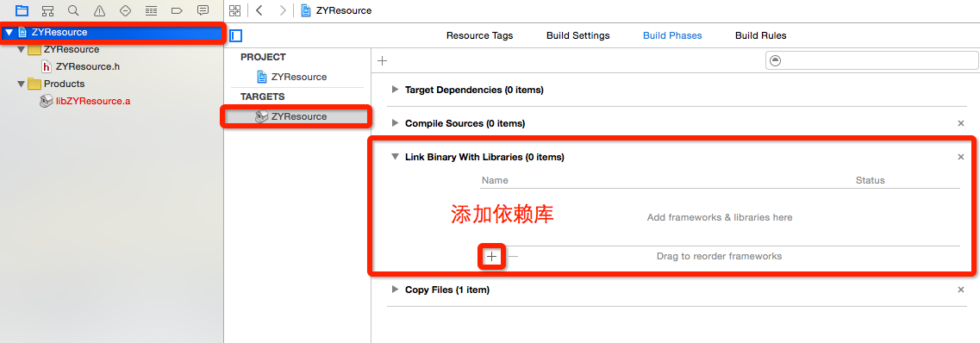Click the related items grid icon

coord(234,10)
